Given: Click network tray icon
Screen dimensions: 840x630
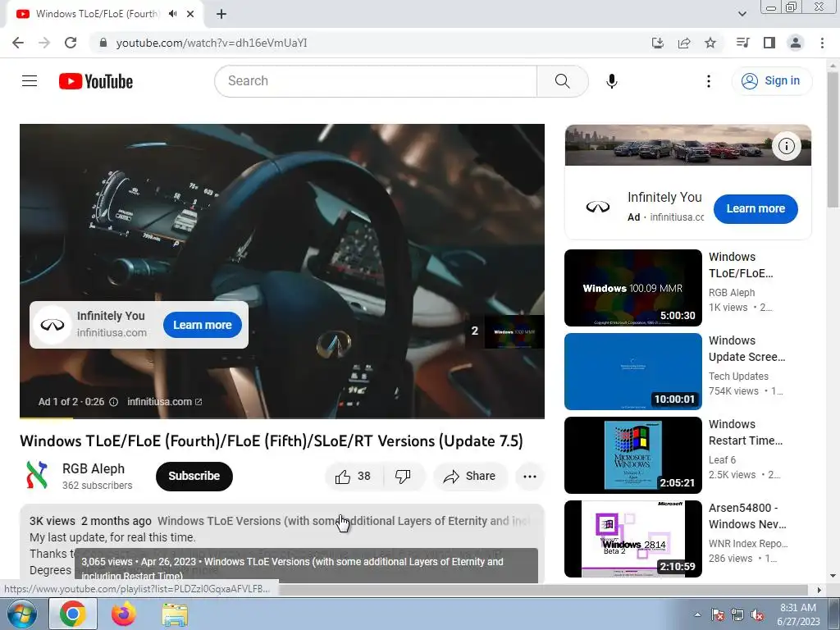Looking at the screenshot, I should pyautogui.click(x=737, y=615).
